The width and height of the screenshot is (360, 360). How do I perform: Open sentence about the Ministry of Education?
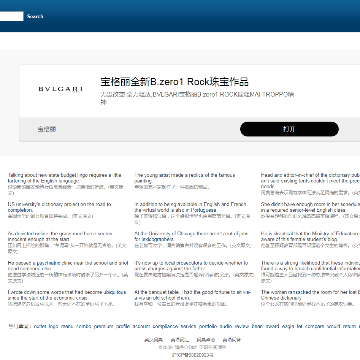point(310,236)
